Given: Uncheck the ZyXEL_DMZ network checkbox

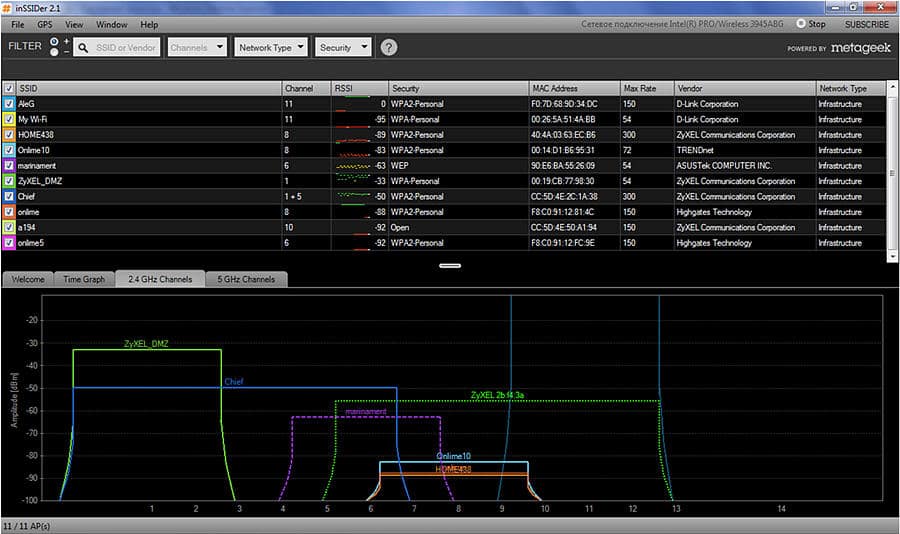Looking at the screenshot, I should pyautogui.click(x=9, y=181).
